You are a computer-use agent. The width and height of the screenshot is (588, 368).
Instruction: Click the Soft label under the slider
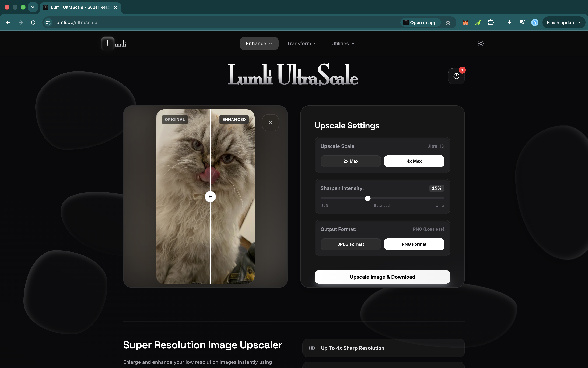(325, 206)
